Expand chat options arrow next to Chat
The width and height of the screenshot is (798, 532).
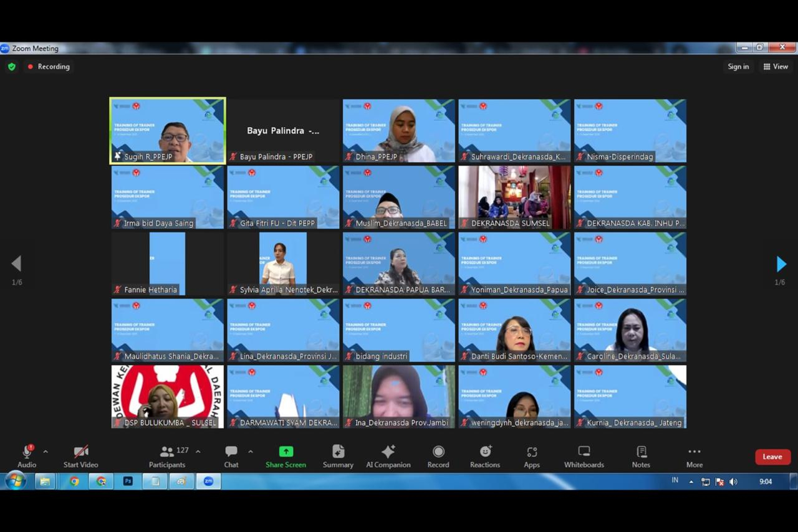(251, 452)
